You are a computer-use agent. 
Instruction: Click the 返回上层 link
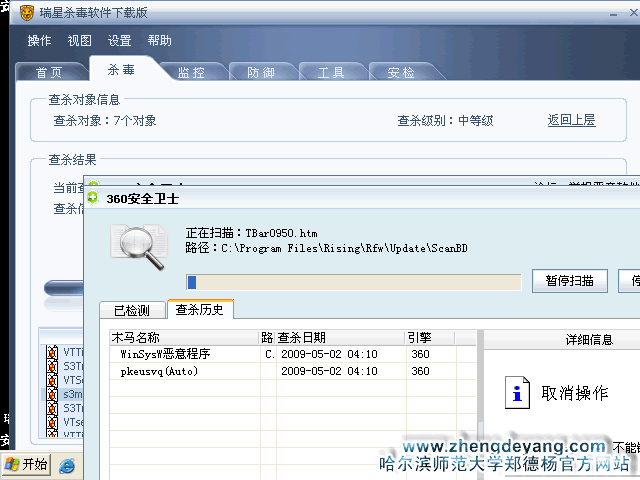tap(571, 120)
